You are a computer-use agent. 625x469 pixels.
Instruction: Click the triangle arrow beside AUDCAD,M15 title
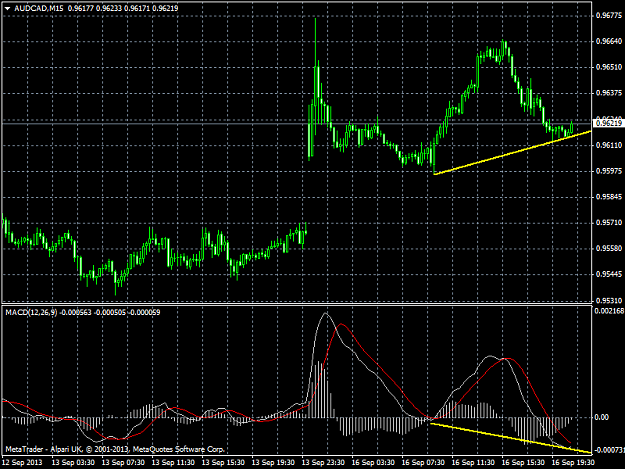pos(8,8)
